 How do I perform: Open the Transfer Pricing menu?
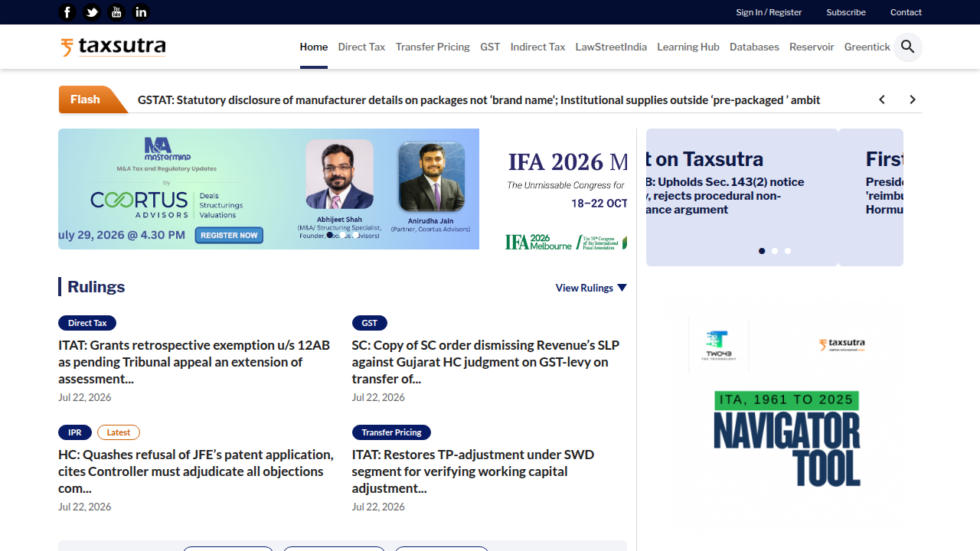(x=433, y=47)
